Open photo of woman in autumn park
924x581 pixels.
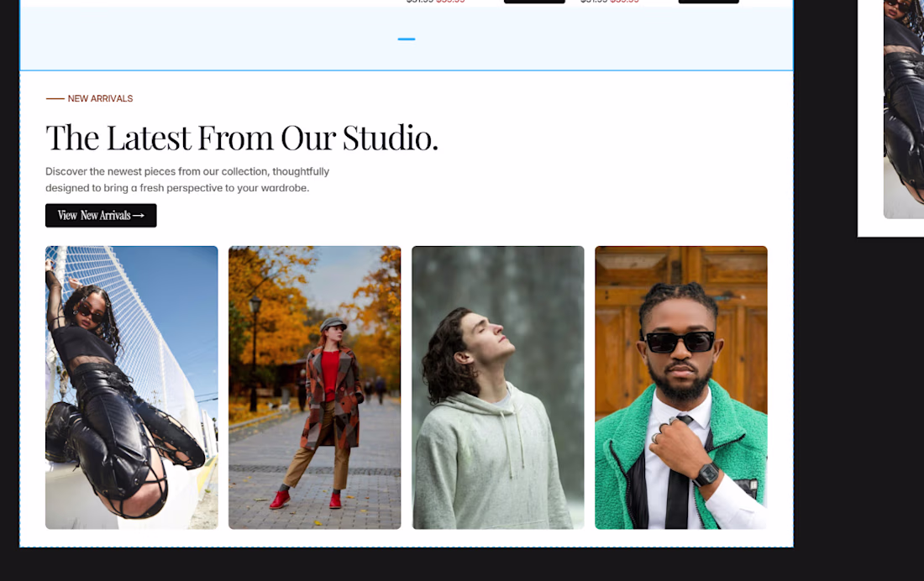point(315,388)
